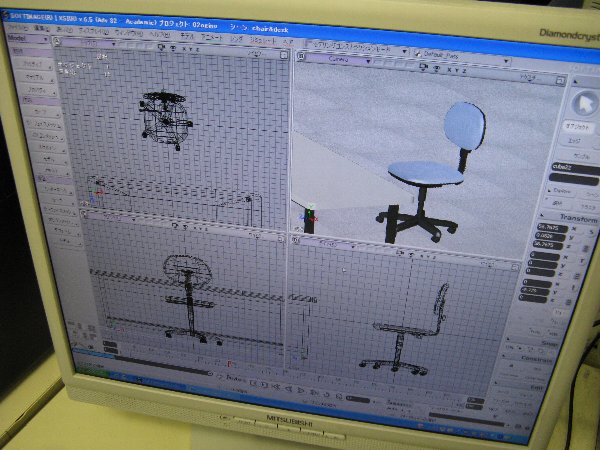Click the Transform panel header
600x450 pixels.
click(580, 217)
